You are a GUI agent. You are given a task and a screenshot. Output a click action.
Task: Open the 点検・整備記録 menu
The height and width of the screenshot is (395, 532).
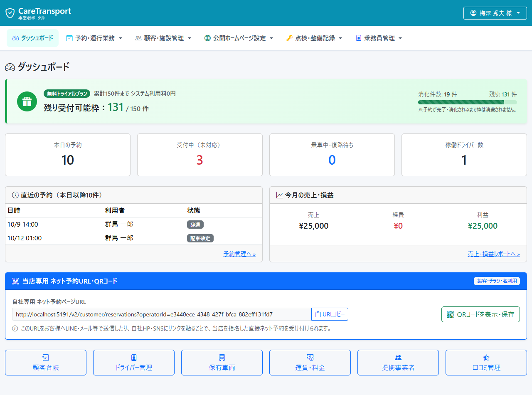tap(314, 38)
